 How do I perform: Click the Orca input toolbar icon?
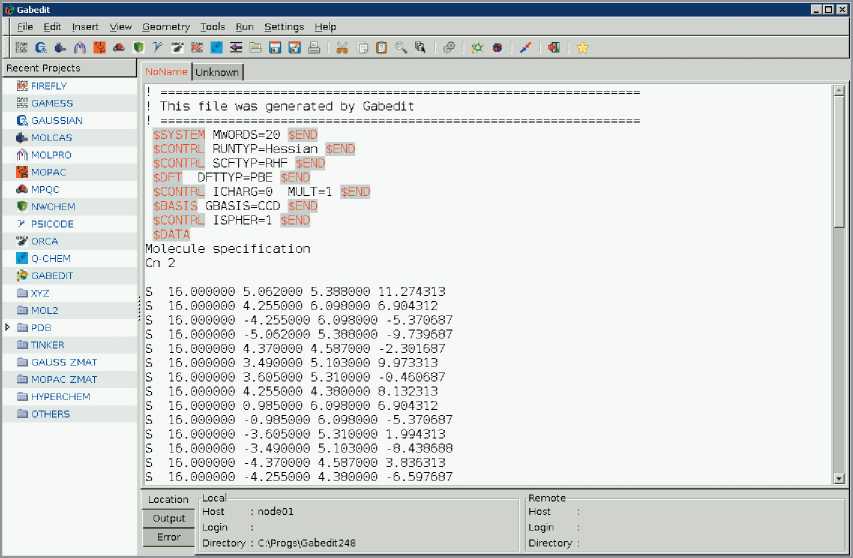[177, 48]
